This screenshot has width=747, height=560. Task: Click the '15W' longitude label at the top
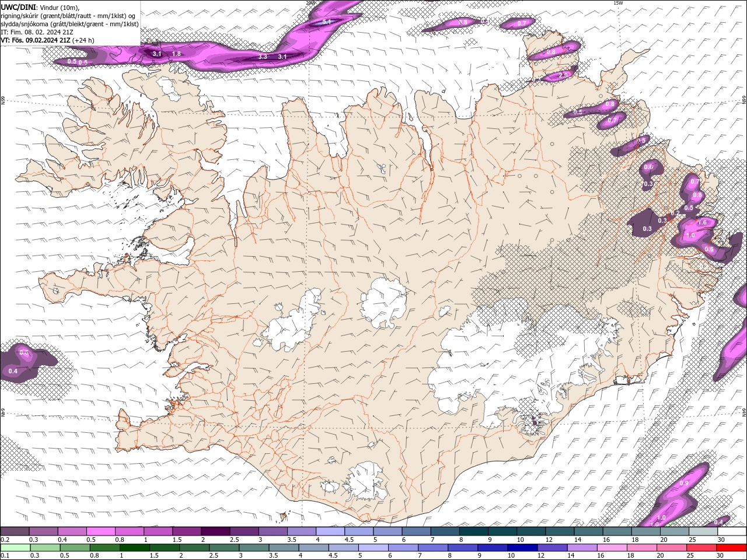tap(619, 3)
